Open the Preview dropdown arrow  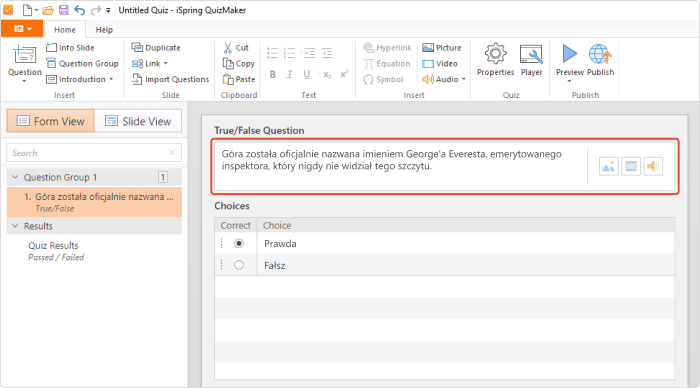pos(569,81)
